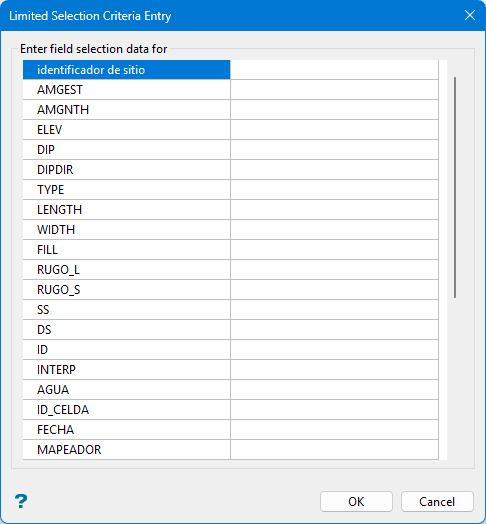The image size is (486, 524).
Task: Click the AGUA value input cell
Action: (334, 390)
